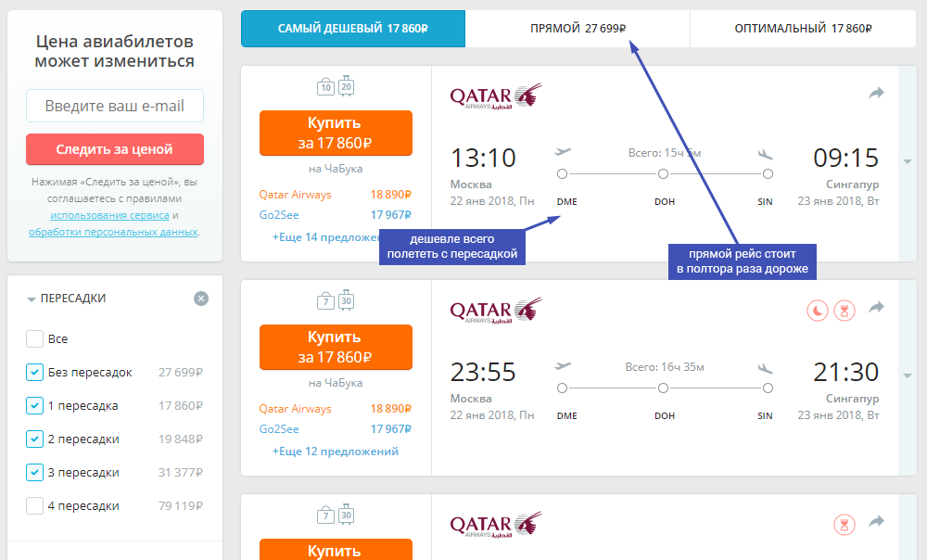The height and width of the screenshot is (560, 927).
Task: Check the "Все" transfers checkbox
Action: click(35, 339)
